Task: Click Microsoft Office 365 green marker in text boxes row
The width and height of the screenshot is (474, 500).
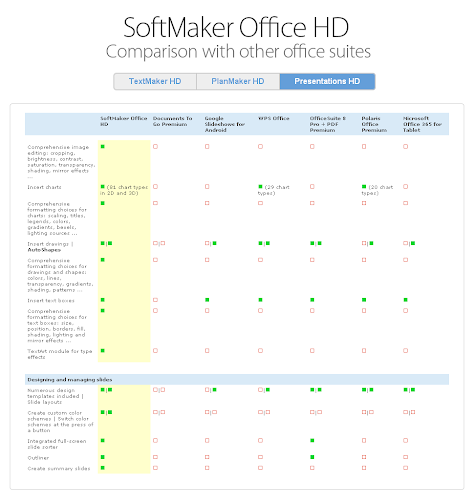Action: click(x=406, y=300)
